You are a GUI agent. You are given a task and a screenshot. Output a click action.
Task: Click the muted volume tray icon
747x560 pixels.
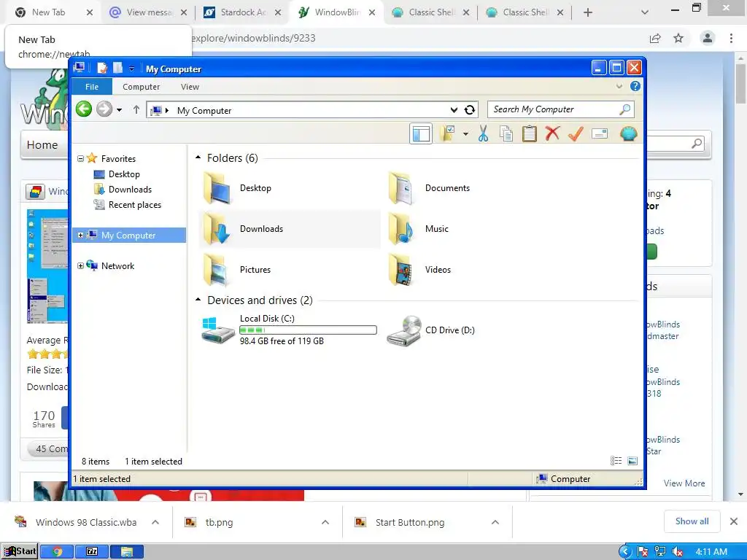677,552
